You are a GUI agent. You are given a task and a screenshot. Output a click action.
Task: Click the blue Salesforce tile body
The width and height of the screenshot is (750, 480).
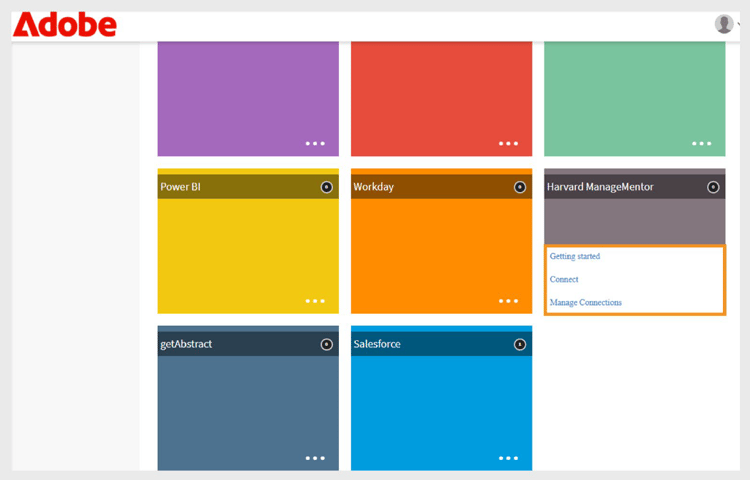441,413
